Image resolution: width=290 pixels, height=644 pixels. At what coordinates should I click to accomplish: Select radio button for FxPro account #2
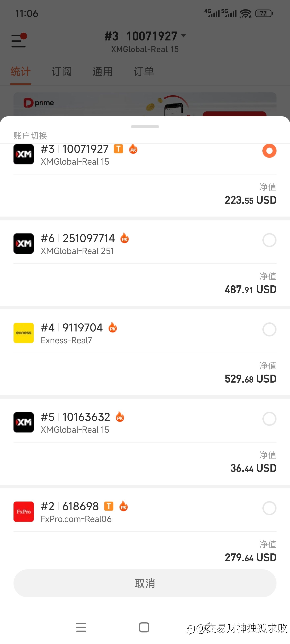pyautogui.click(x=269, y=508)
